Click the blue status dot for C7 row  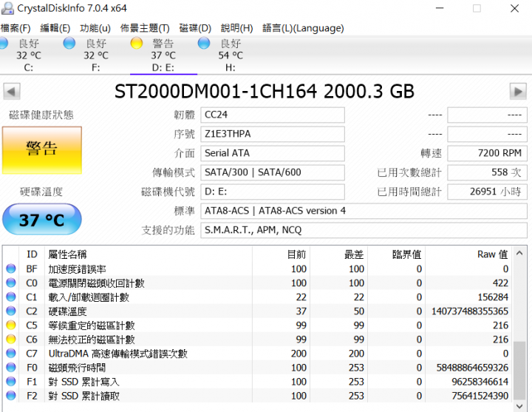(11, 354)
